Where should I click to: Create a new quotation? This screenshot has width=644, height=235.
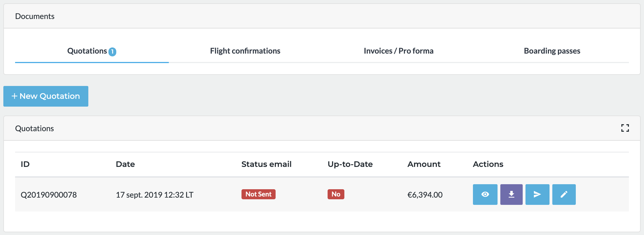46,96
